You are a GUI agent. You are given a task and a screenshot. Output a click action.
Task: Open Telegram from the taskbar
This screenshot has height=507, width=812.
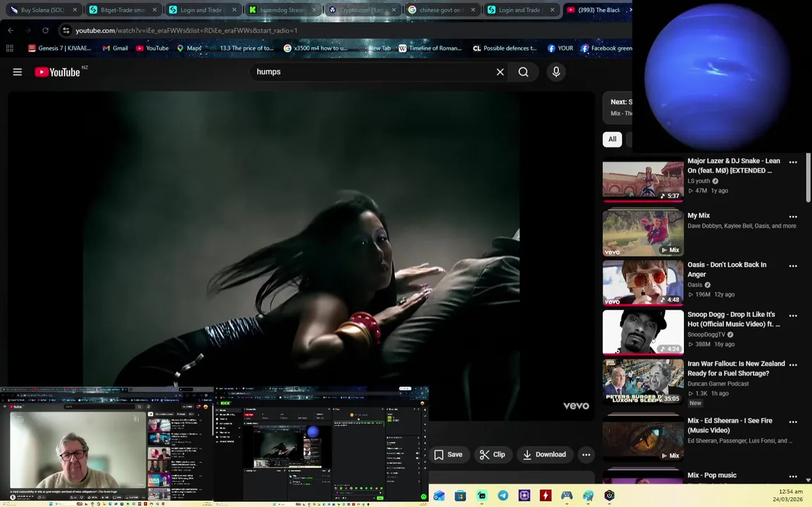coord(503,496)
